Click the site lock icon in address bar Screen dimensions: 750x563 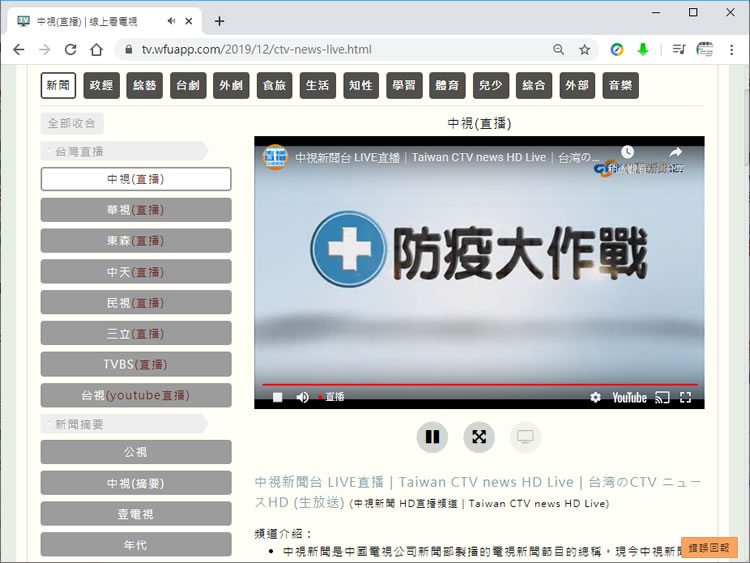128,49
